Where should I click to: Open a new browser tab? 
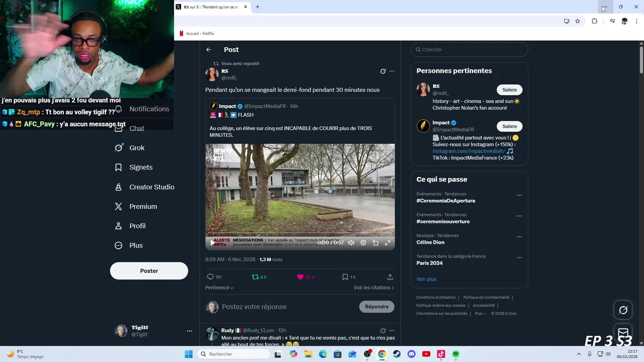258,7
